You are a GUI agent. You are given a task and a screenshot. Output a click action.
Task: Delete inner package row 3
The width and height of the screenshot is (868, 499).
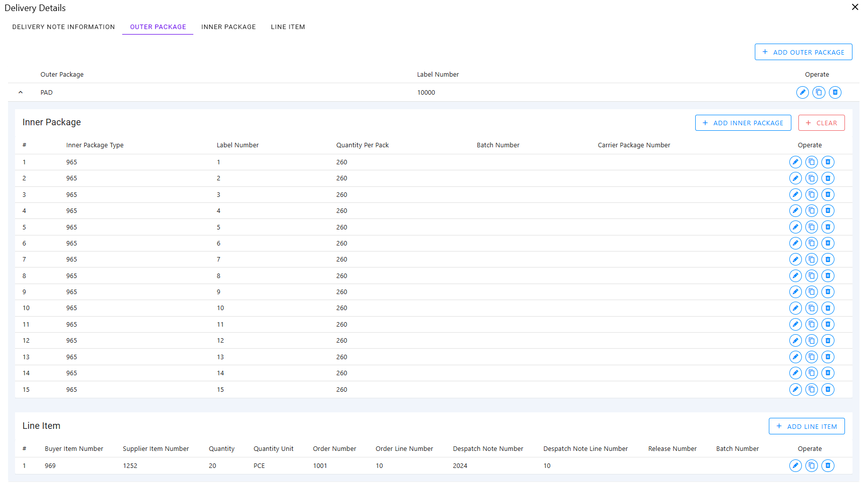pyautogui.click(x=828, y=195)
